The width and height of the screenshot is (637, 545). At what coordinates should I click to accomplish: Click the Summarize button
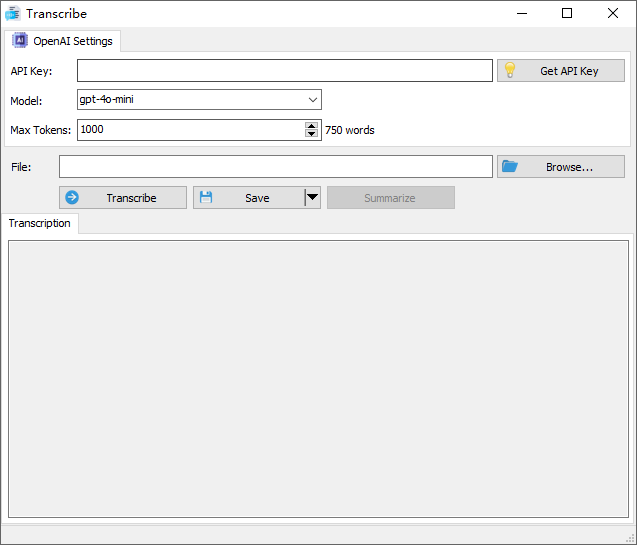[x=391, y=198]
